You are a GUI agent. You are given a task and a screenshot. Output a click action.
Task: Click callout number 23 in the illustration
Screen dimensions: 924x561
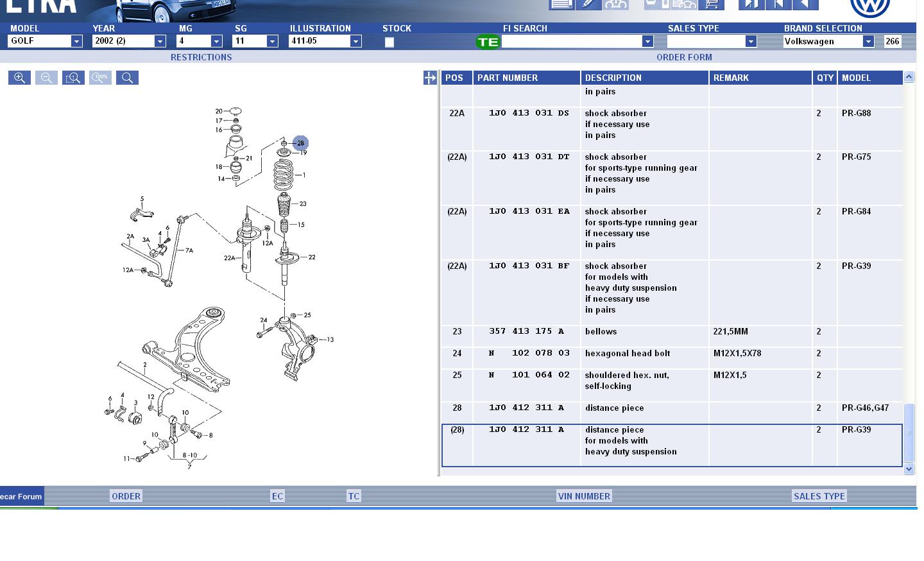pos(303,204)
